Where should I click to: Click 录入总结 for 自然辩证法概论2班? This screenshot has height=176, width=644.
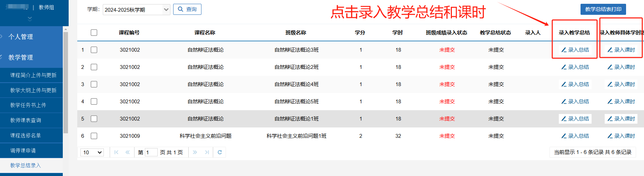coord(575,67)
